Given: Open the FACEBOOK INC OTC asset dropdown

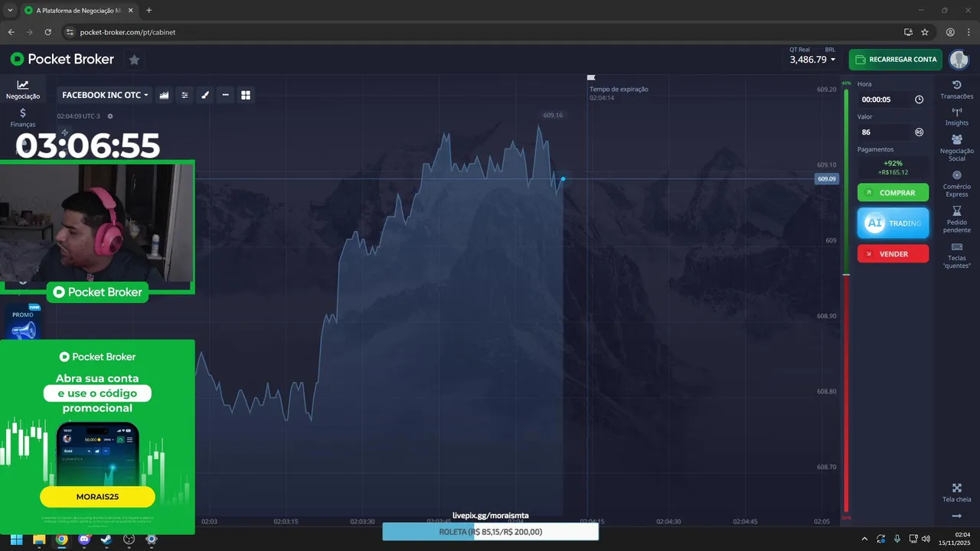Looking at the screenshot, I should 105,95.
